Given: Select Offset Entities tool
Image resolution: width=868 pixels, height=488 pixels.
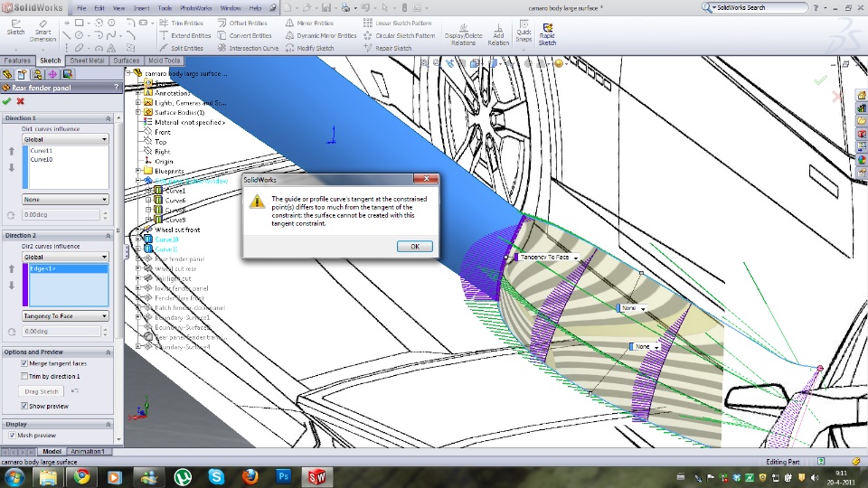Looking at the screenshot, I should pyautogui.click(x=242, y=23).
